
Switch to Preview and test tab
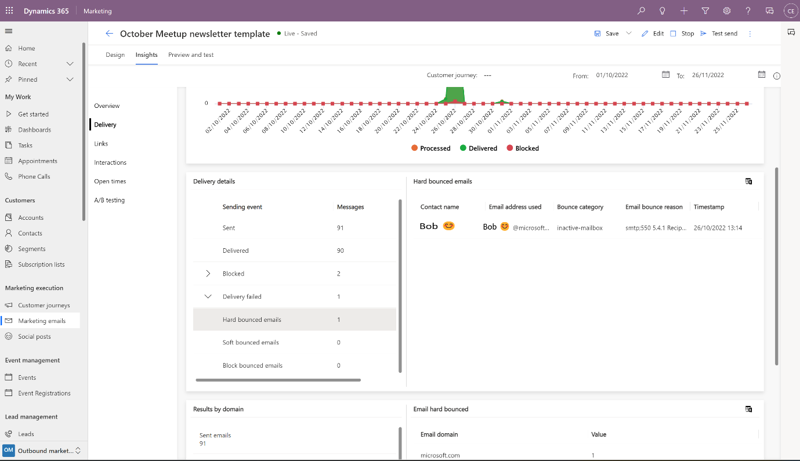(190, 55)
